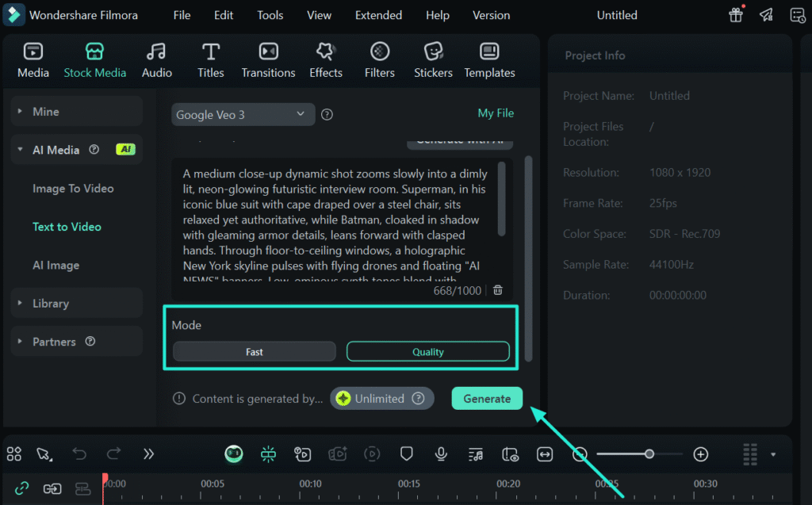
Task: Click the gift rewards icon in title bar
Action: coord(736,15)
